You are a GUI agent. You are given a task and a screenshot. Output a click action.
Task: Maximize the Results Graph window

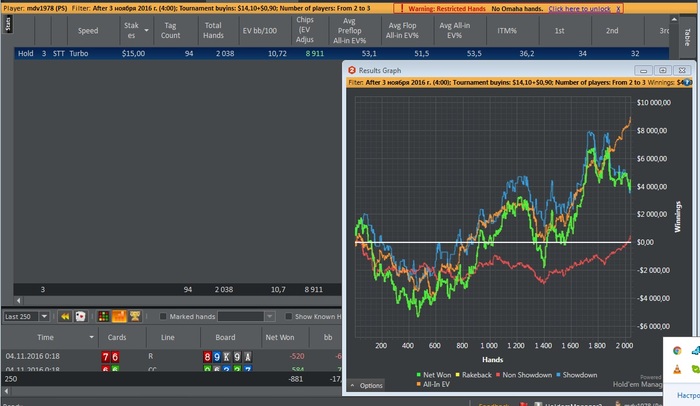point(662,70)
